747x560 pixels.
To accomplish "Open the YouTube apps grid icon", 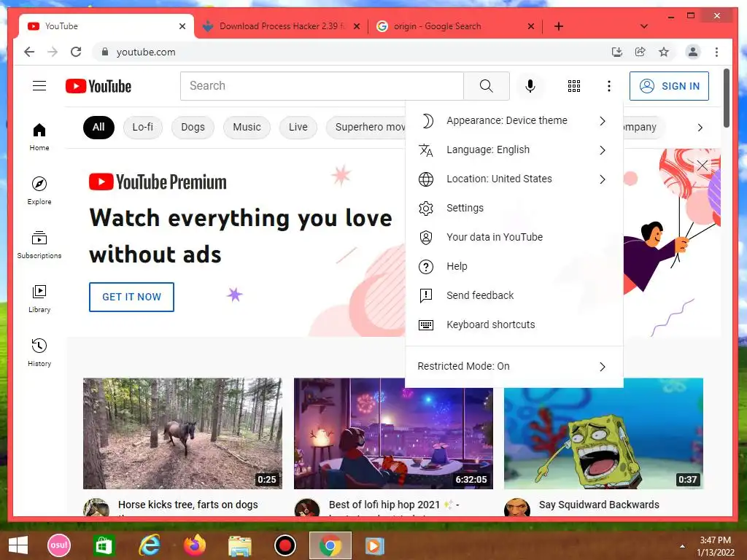I will tap(574, 86).
